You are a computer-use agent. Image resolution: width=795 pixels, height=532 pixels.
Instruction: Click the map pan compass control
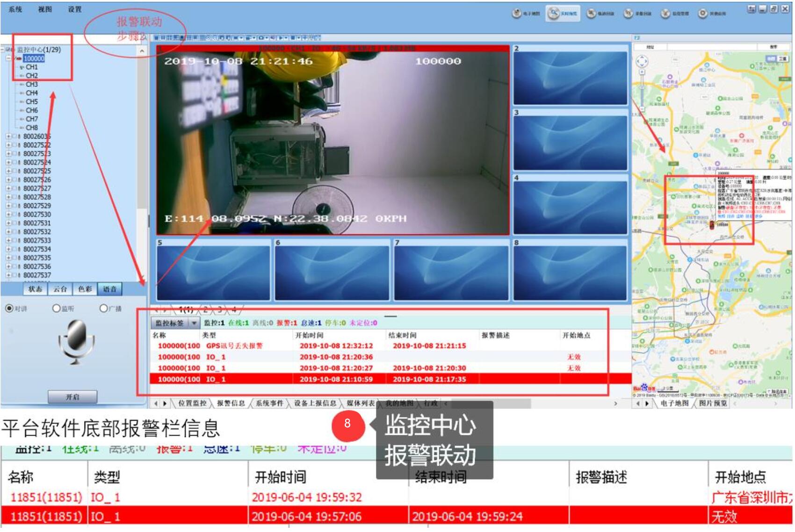642,61
